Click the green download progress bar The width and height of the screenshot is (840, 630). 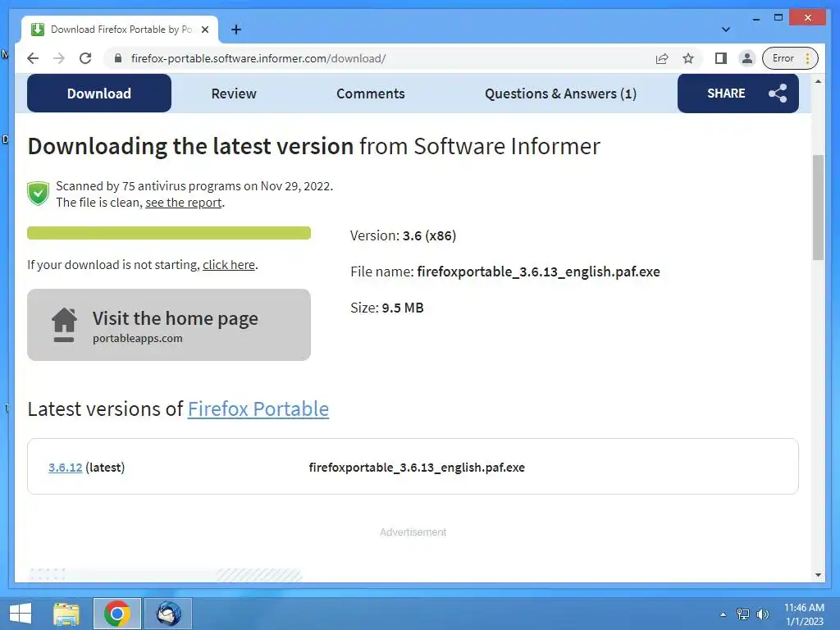(x=169, y=233)
